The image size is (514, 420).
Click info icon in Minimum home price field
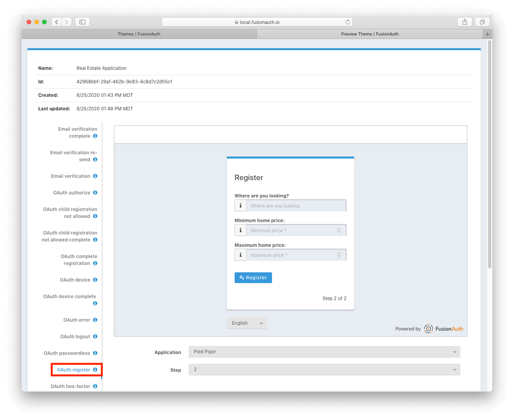(241, 230)
